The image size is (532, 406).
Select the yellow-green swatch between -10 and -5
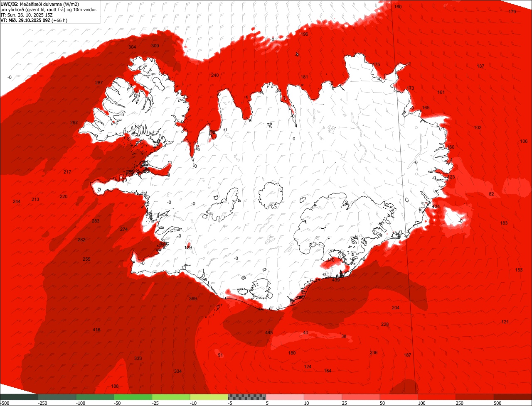[209, 397]
